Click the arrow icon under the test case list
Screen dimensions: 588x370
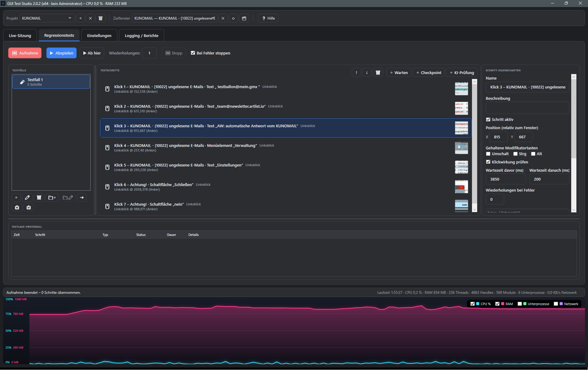click(x=82, y=197)
